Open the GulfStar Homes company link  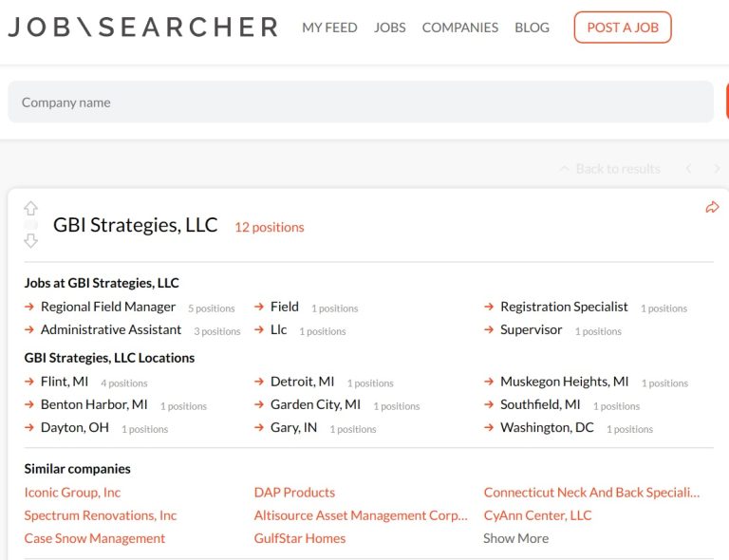300,538
